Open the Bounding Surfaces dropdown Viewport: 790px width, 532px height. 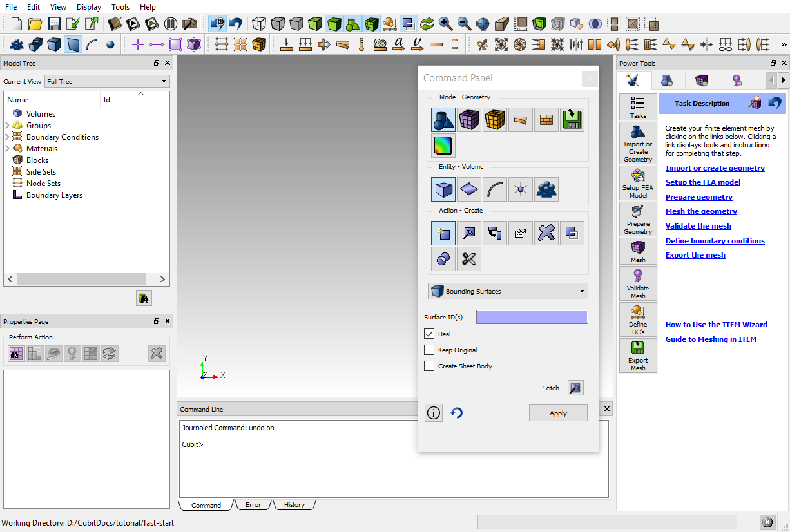pos(508,291)
